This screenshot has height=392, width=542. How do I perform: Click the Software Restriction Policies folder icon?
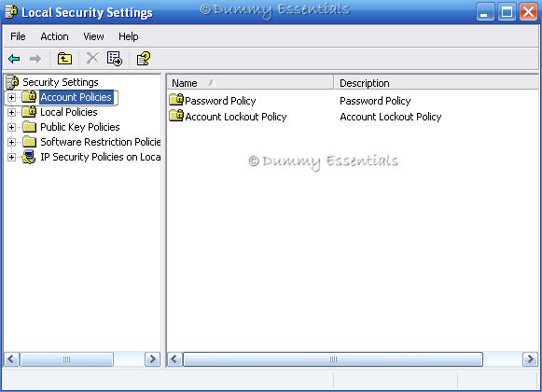tap(29, 142)
